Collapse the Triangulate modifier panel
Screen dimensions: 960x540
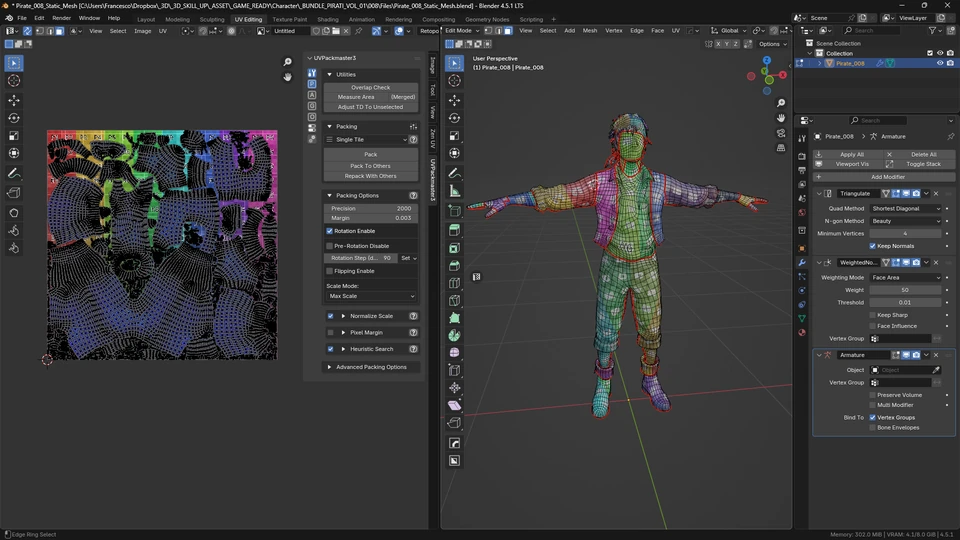tap(819, 193)
